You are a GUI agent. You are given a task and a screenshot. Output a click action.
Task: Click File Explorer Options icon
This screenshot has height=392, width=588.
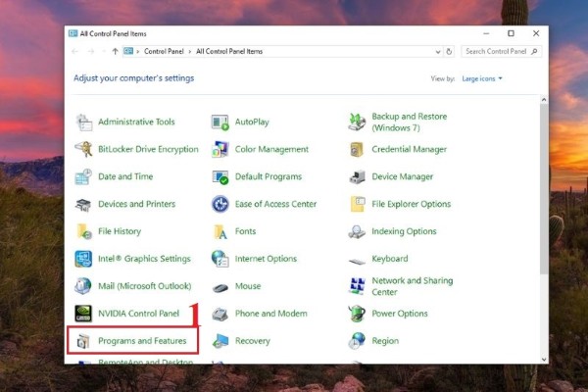coord(358,204)
